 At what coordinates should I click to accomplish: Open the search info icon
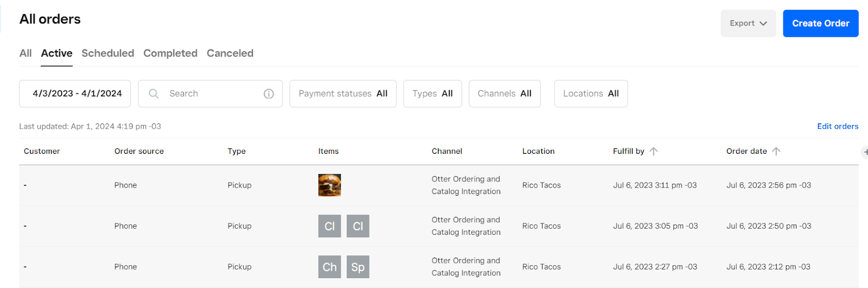[x=269, y=93]
